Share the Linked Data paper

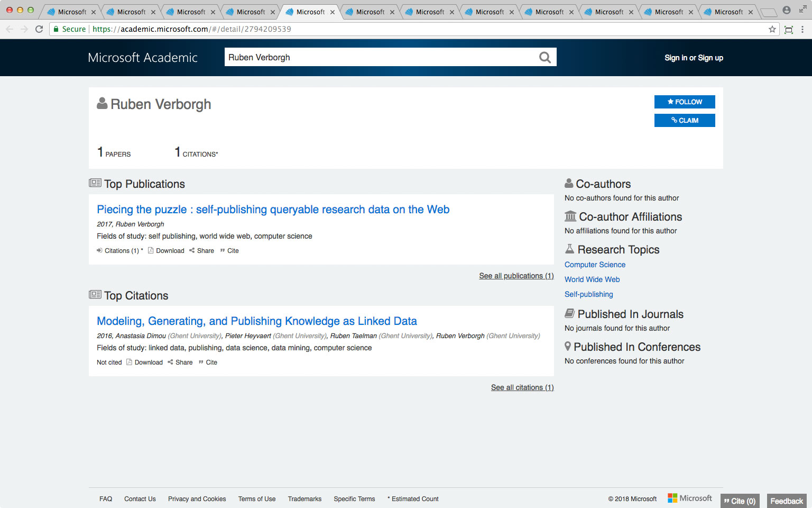180,362
